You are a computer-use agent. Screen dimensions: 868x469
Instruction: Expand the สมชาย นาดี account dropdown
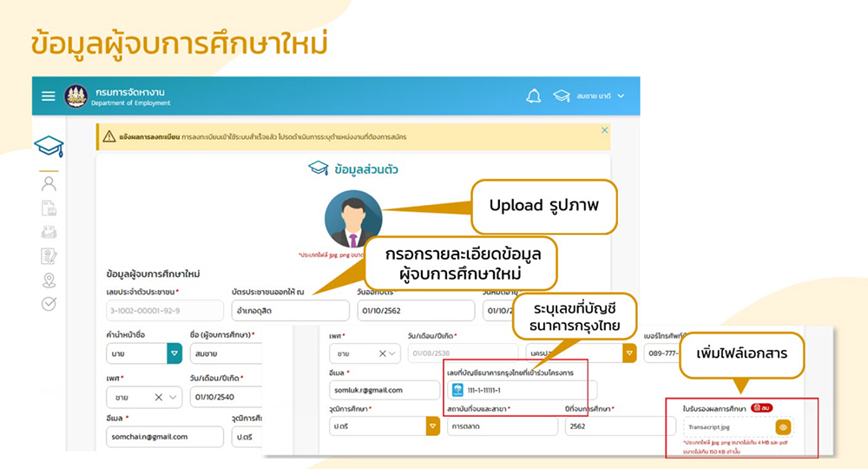[621, 96]
